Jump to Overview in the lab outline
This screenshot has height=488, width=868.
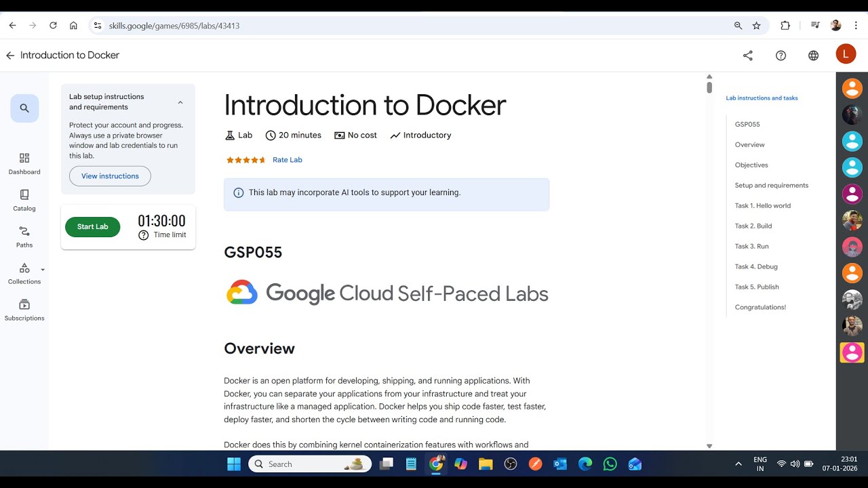click(x=749, y=145)
